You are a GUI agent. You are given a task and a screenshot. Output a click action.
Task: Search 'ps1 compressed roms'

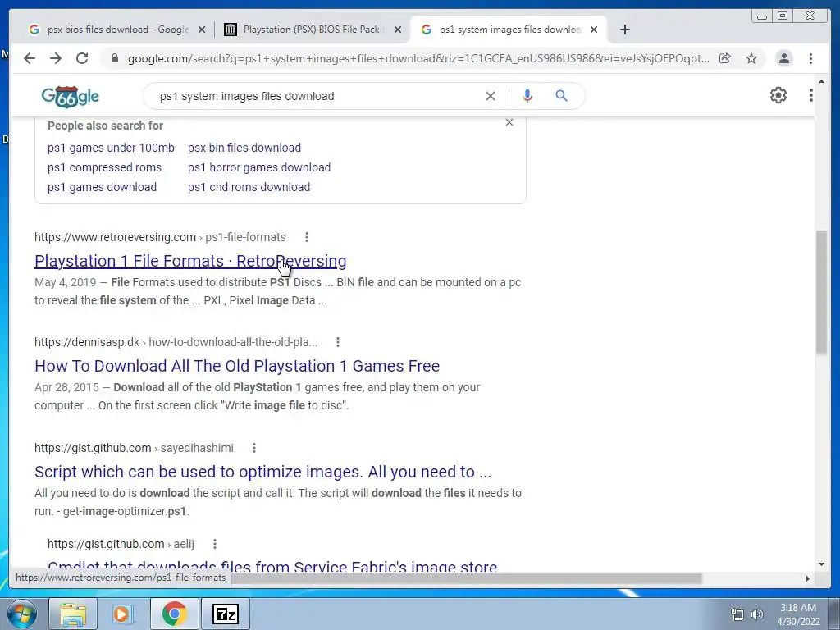(104, 167)
